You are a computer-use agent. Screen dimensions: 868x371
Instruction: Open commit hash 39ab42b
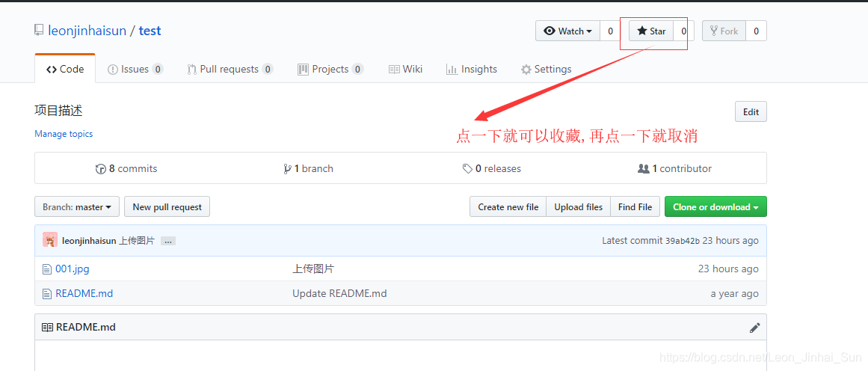click(x=683, y=241)
